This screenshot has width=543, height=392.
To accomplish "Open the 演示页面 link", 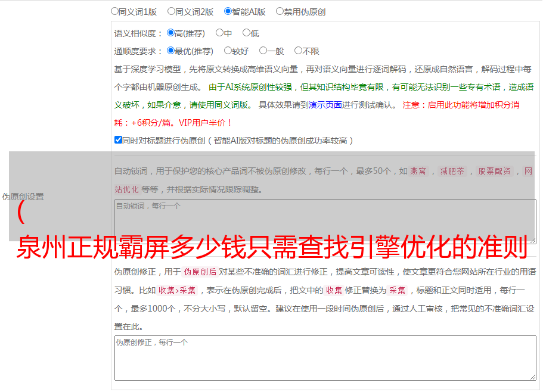I will coord(325,105).
